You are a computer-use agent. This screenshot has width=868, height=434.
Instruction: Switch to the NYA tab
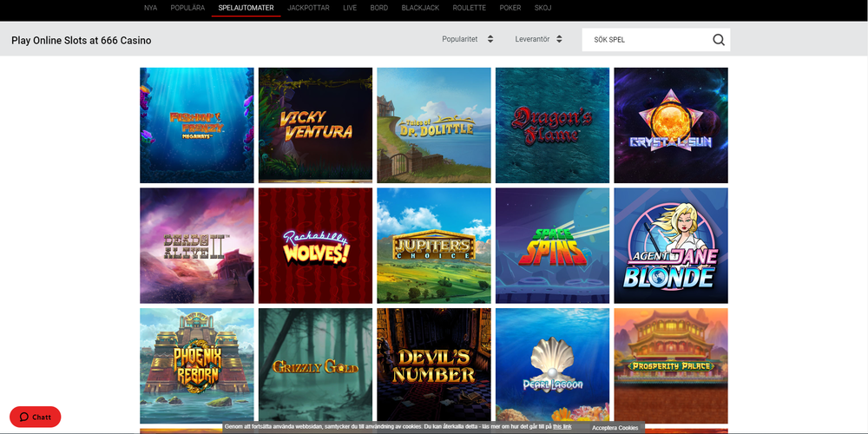pyautogui.click(x=150, y=8)
